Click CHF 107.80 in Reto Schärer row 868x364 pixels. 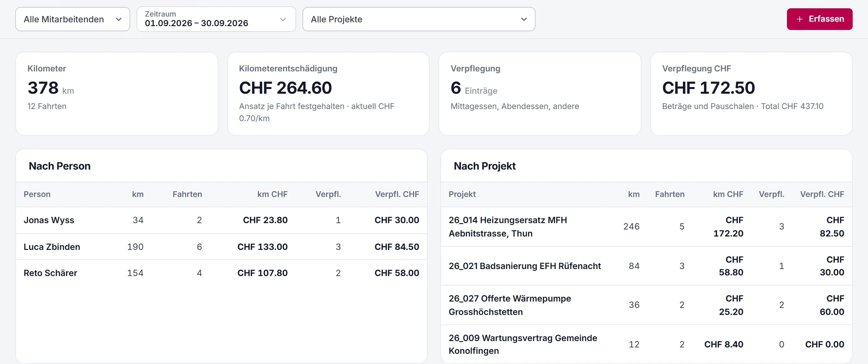point(263,273)
